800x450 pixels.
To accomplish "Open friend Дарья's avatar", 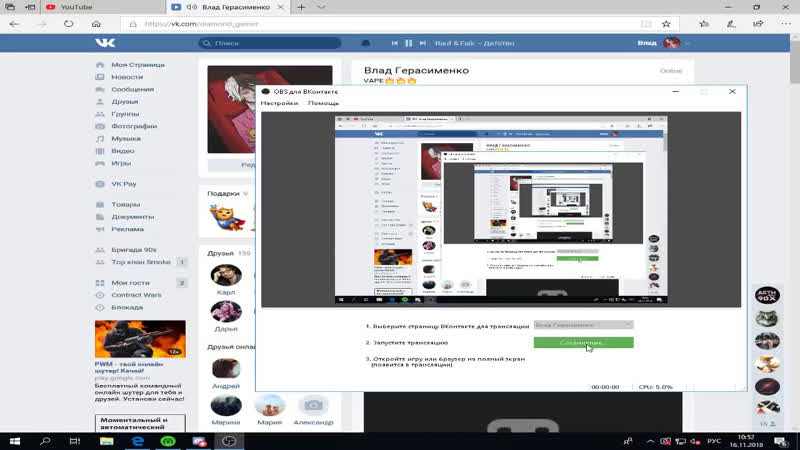I will click(226, 312).
